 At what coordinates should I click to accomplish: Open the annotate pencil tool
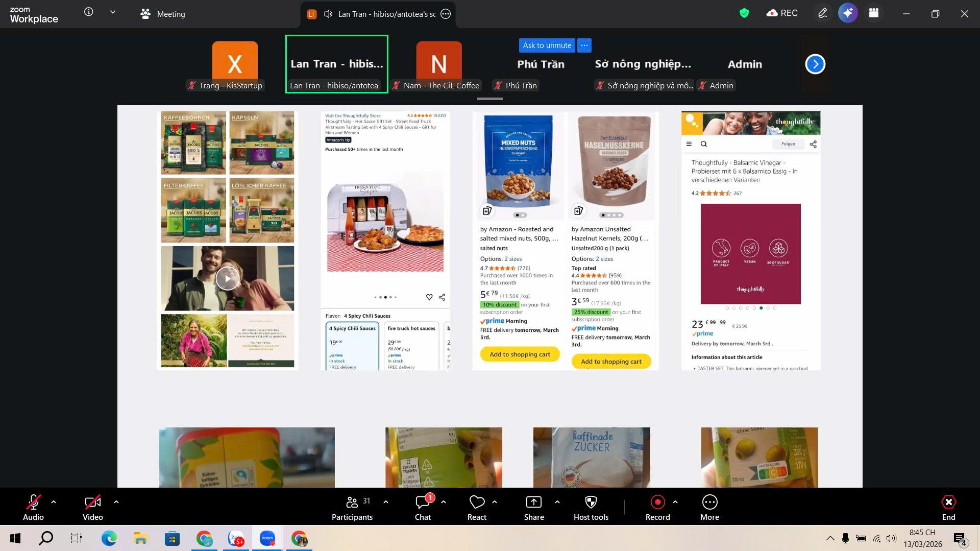822,14
